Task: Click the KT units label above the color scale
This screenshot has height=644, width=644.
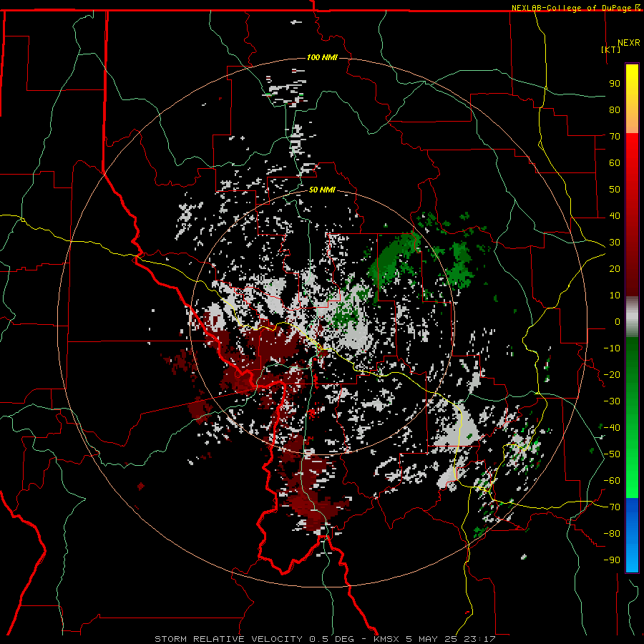Action: coord(611,49)
